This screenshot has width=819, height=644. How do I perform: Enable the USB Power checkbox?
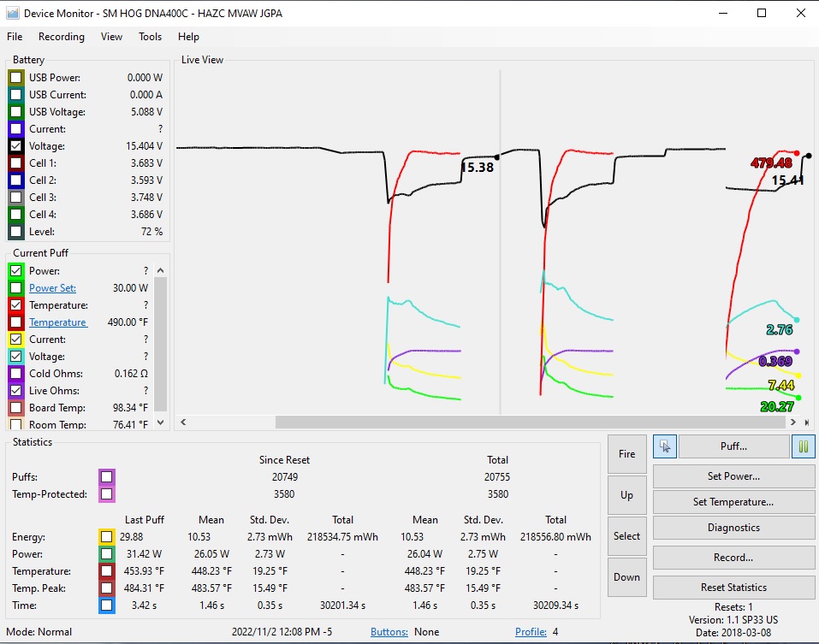pos(16,78)
